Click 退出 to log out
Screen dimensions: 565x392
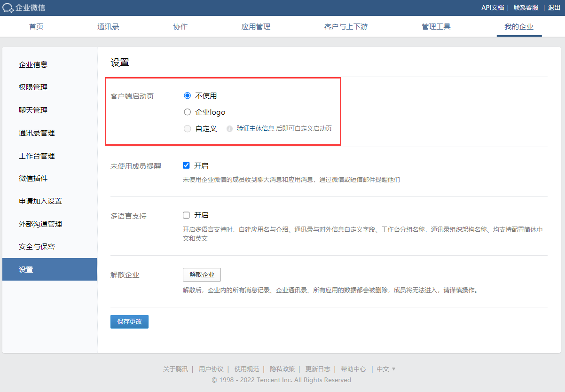pos(554,8)
